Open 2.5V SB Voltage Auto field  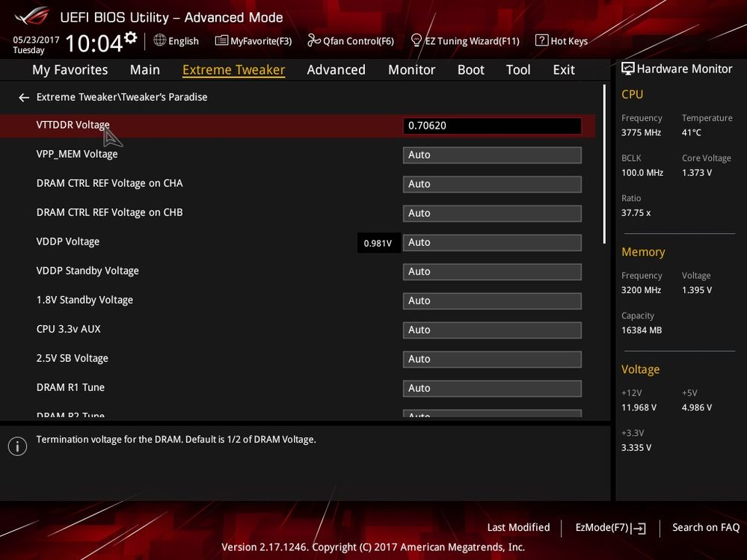(492, 359)
